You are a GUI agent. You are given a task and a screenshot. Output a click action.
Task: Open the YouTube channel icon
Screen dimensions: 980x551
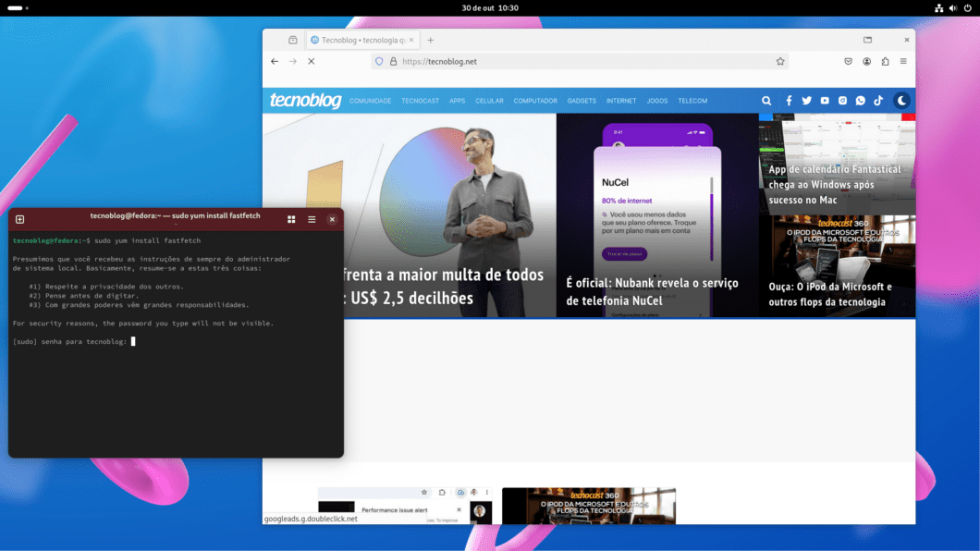click(825, 101)
